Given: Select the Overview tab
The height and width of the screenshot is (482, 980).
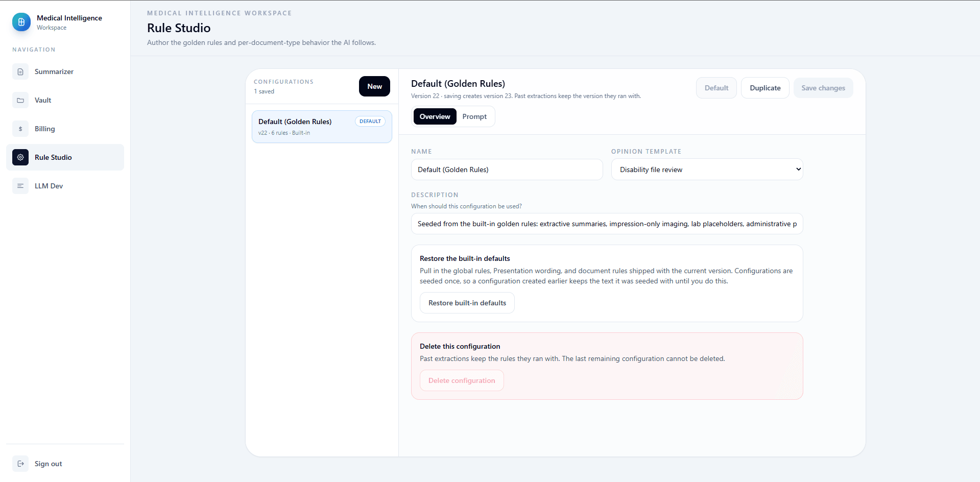Looking at the screenshot, I should [x=435, y=116].
